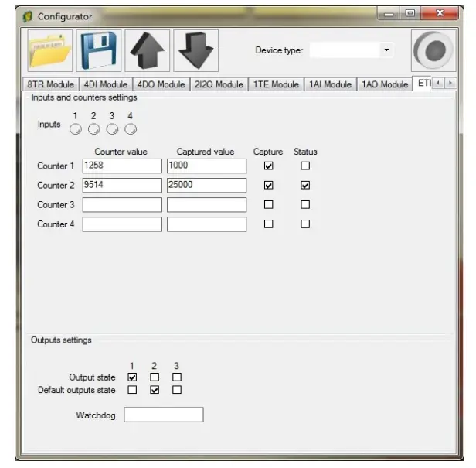The image size is (476, 468).
Task: Minimize the Configurator window
Action: tap(388, 14)
